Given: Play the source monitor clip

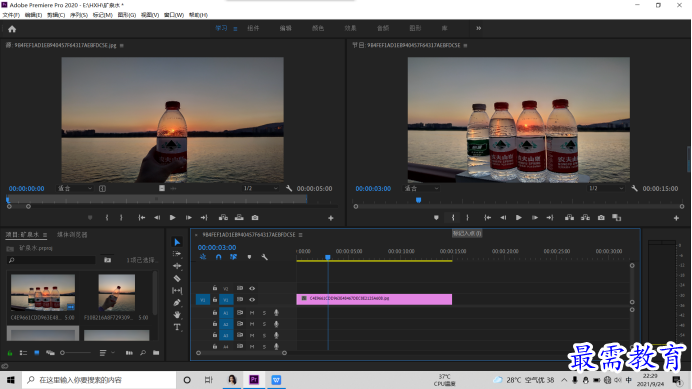Looking at the screenshot, I should (x=173, y=218).
